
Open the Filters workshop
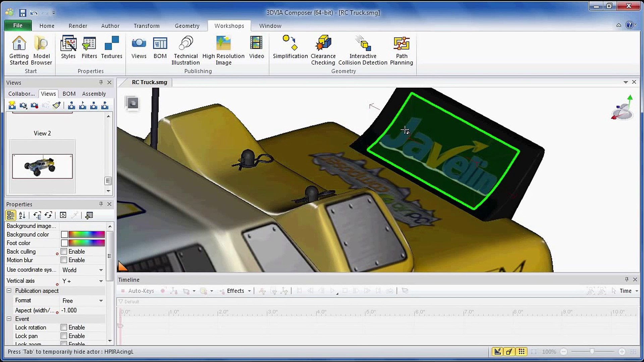(x=89, y=47)
